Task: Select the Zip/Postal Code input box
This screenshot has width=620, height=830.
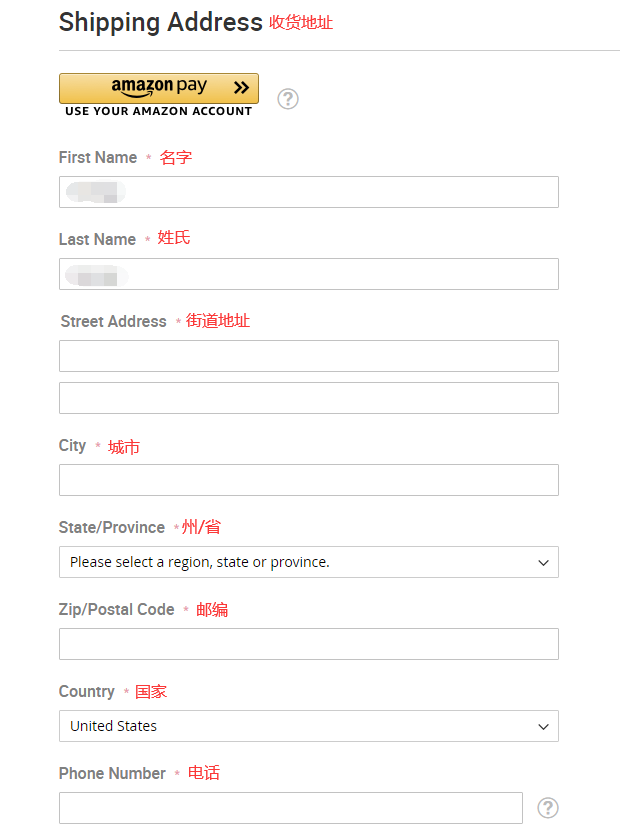Action: (x=308, y=644)
